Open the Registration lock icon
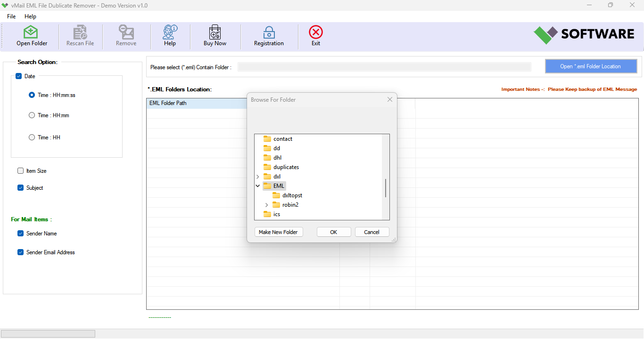644x339 pixels. (269, 32)
